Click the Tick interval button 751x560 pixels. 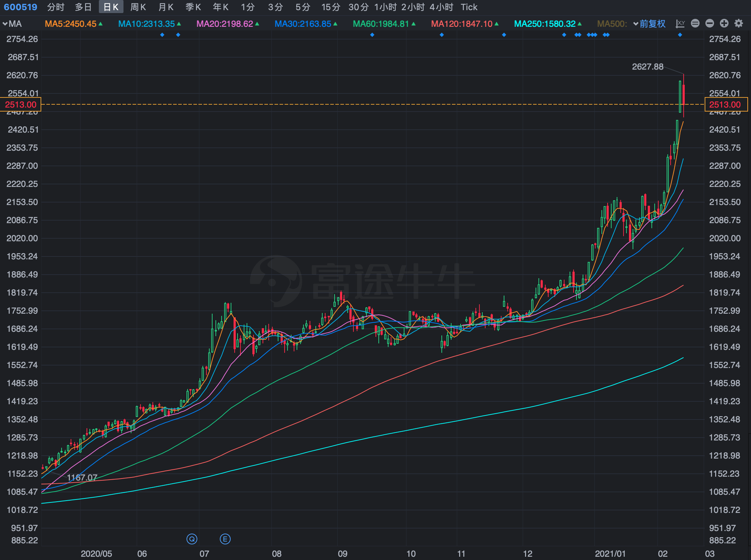coord(469,7)
